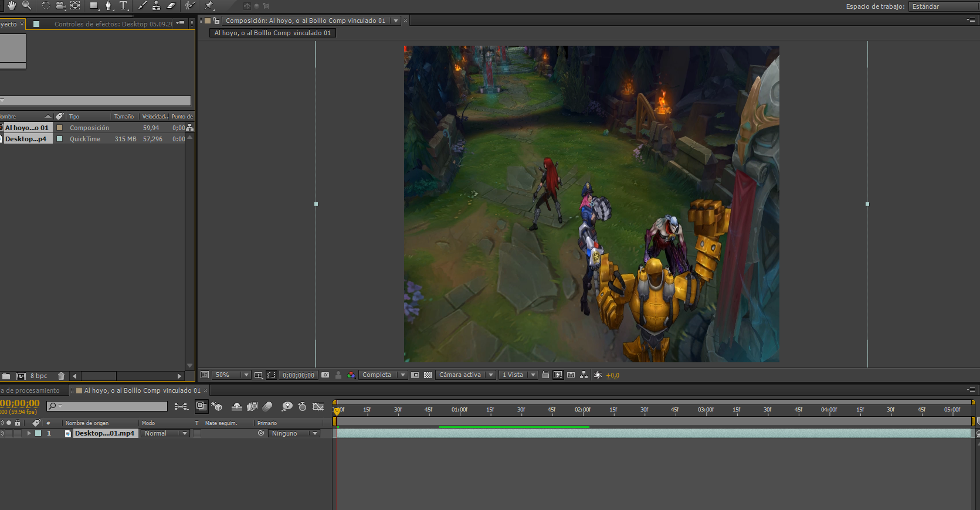Click the auto-keyframe stopwatch button
The image size is (980, 510).
(302, 406)
